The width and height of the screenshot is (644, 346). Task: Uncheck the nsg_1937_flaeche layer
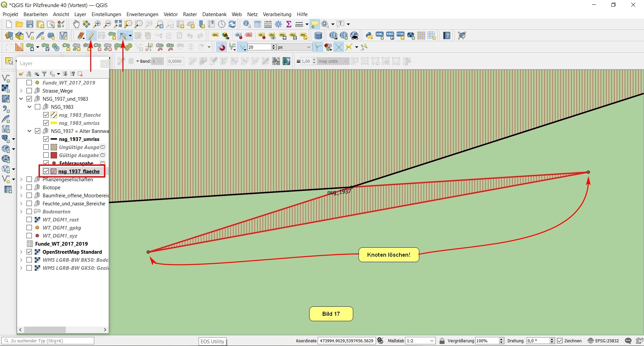click(46, 171)
